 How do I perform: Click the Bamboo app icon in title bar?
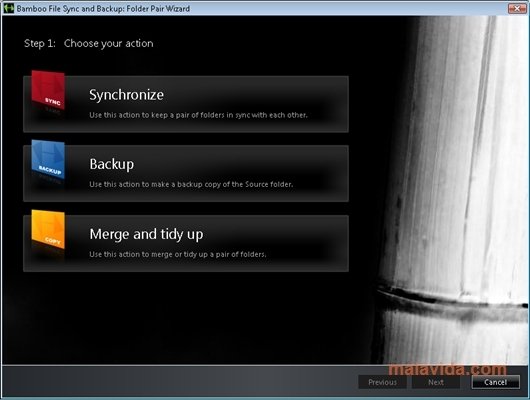click(x=8, y=8)
